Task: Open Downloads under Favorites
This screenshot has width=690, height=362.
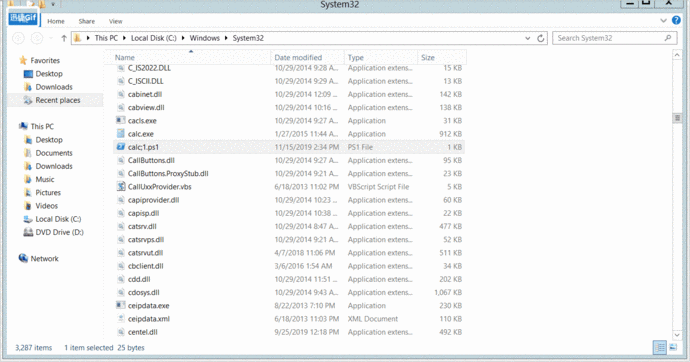Action: click(x=54, y=87)
